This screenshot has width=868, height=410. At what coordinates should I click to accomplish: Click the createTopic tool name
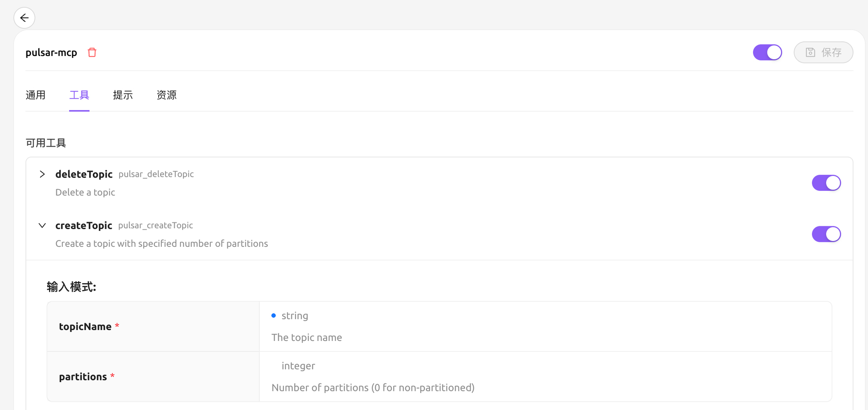84,225
